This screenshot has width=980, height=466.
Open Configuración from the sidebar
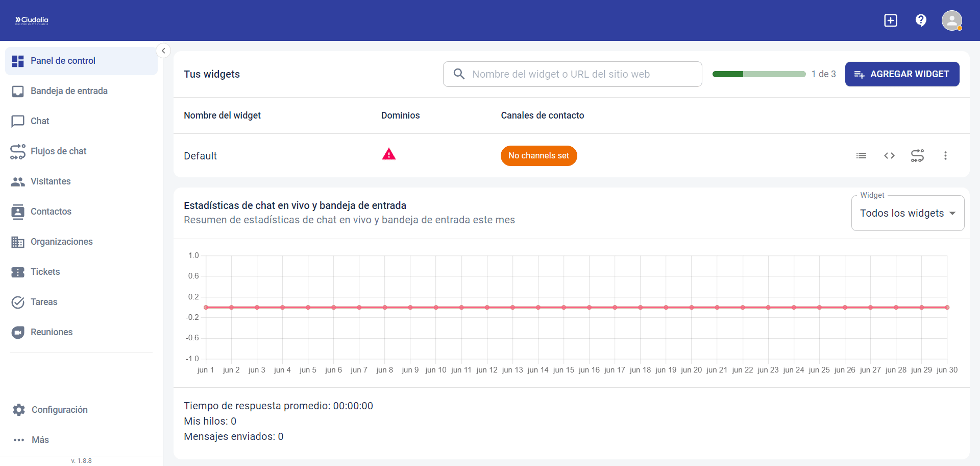coord(59,409)
